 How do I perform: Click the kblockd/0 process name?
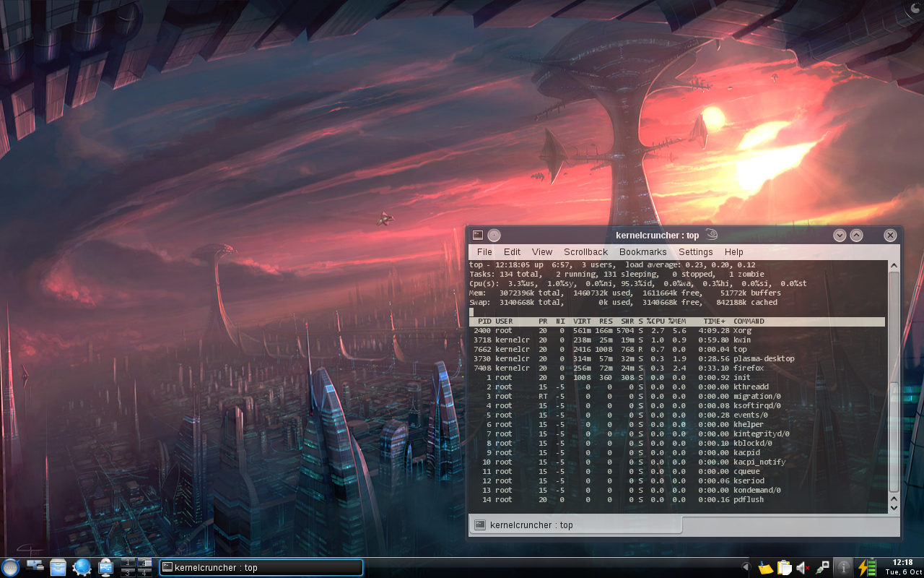[x=753, y=444]
